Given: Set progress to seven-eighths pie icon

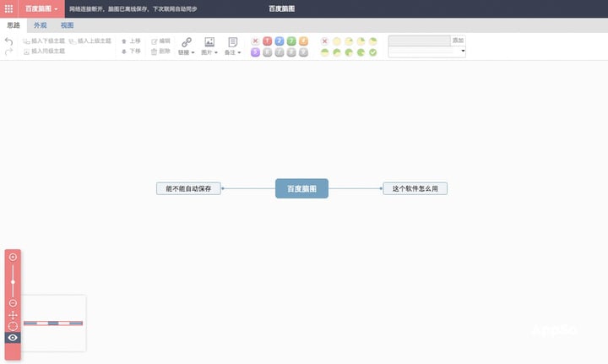Looking at the screenshot, I should pos(361,52).
